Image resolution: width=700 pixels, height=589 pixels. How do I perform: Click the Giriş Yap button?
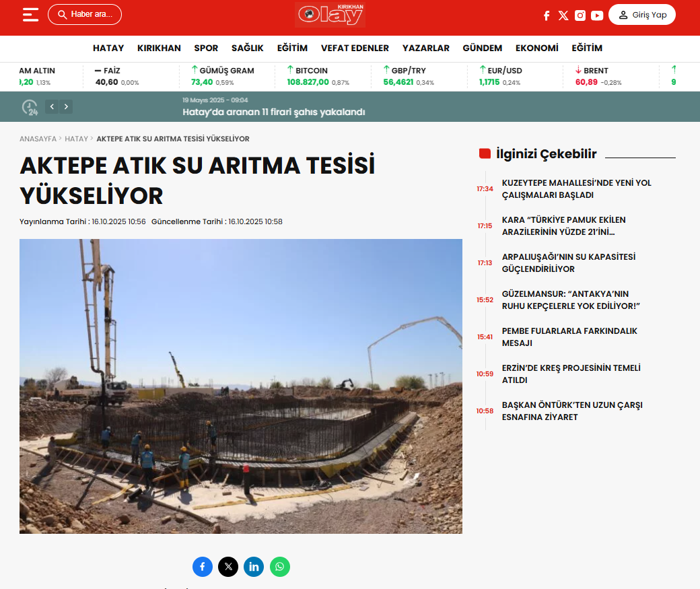[x=641, y=15]
